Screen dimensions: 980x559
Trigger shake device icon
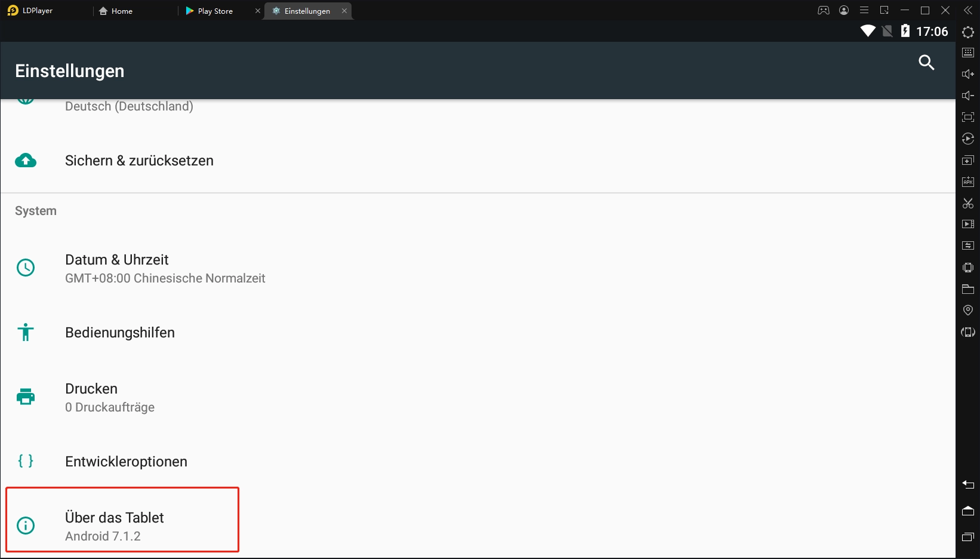tap(968, 267)
